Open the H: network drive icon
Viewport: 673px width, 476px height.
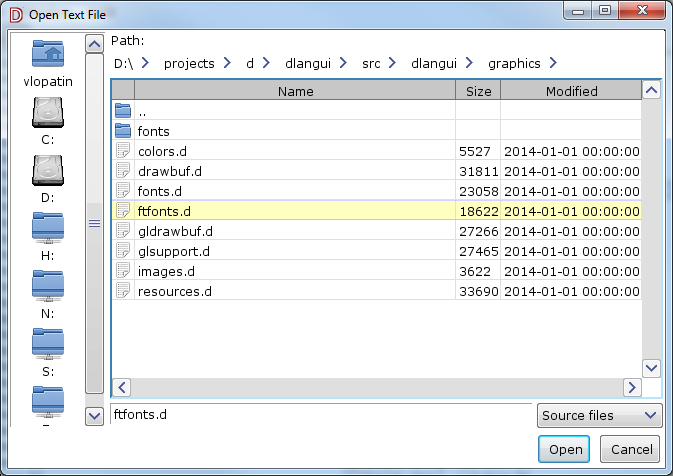47,230
